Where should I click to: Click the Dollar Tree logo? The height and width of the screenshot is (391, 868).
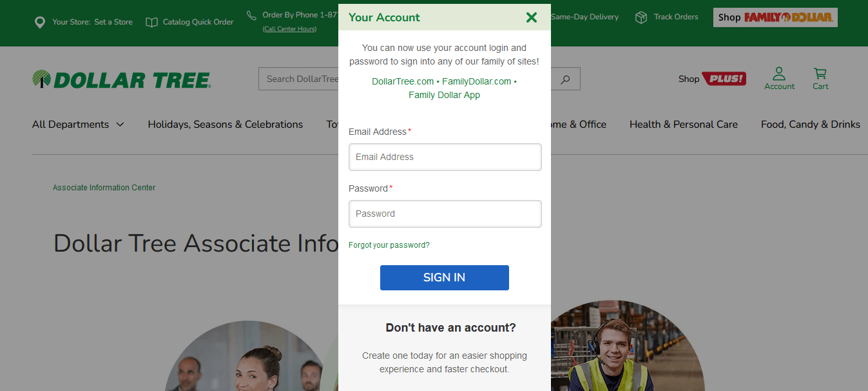(122, 79)
